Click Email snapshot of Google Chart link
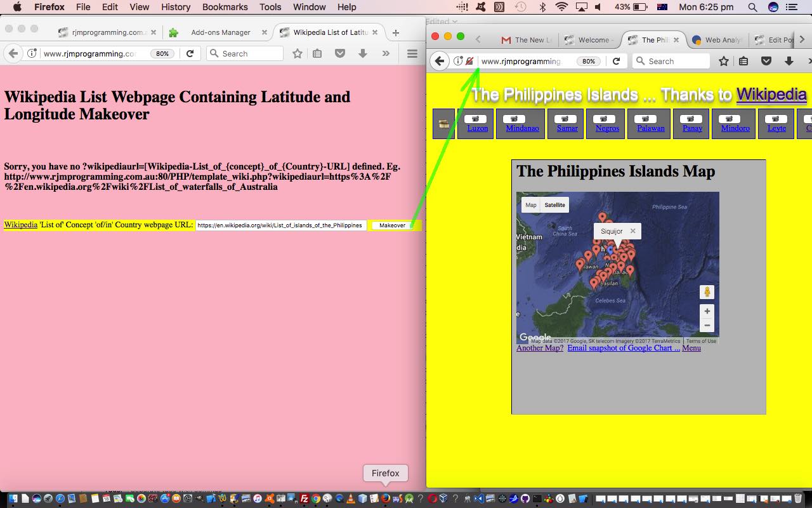This screenshot has width=812, height=508. pyautogui.click(x=624, y=348)
